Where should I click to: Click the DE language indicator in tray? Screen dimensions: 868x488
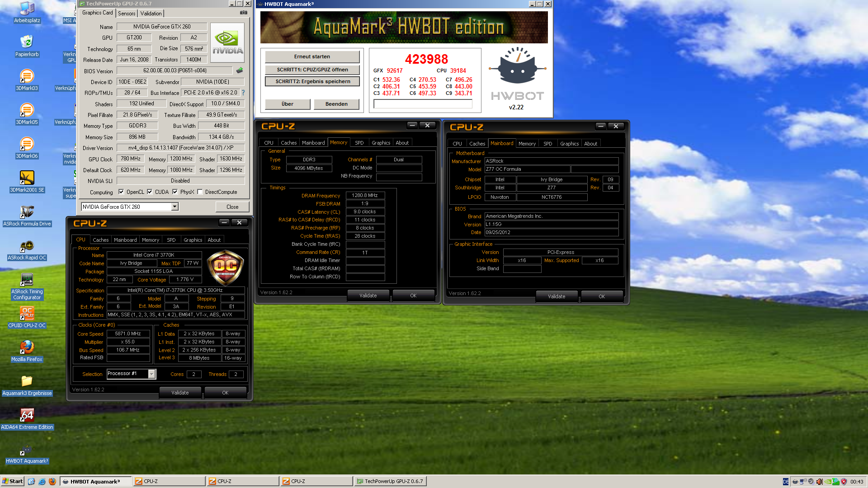pos(786,482)
